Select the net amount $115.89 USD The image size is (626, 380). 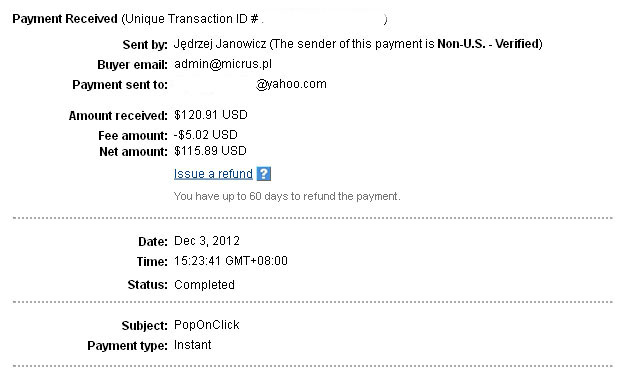coord(210,151)
